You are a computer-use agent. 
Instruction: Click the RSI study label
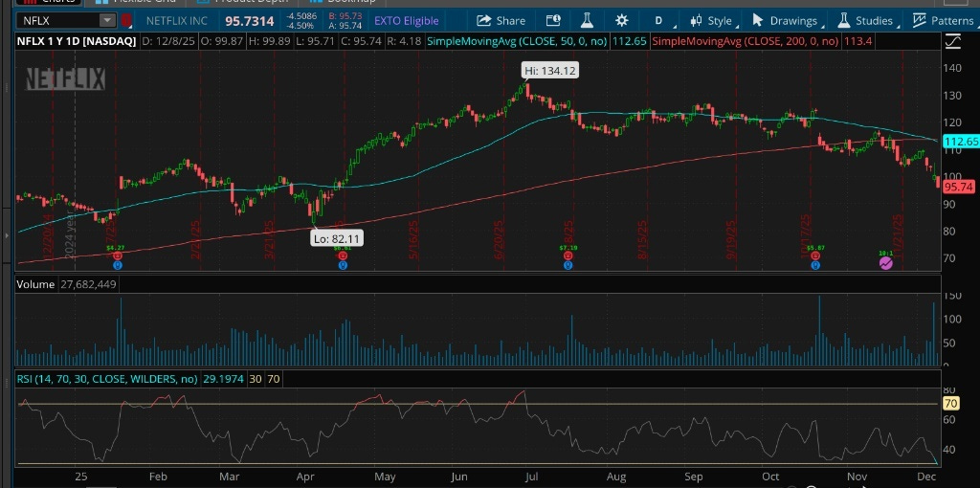click(107, 379)
